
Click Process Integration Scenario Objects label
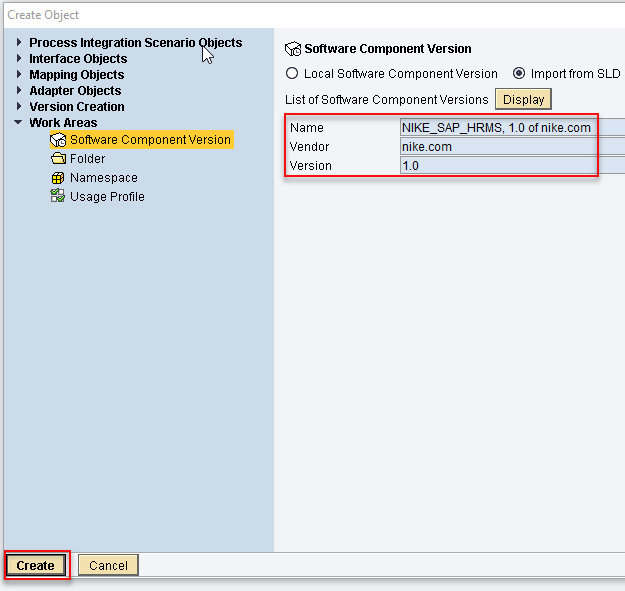136,43
